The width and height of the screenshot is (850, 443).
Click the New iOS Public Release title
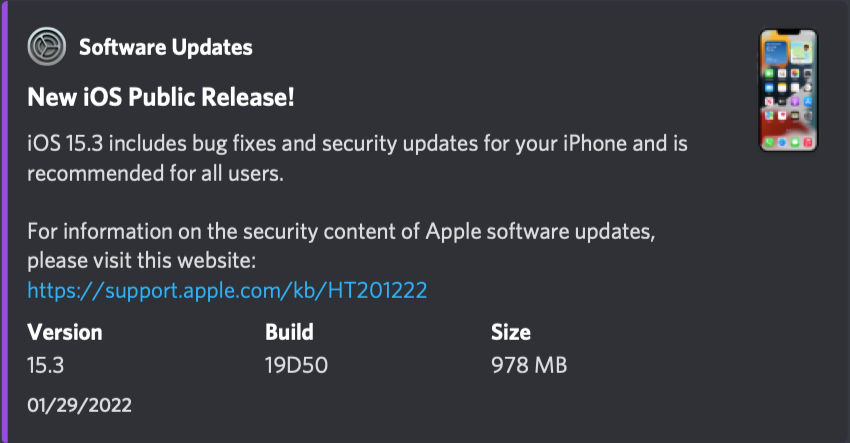tap(161, 98)
